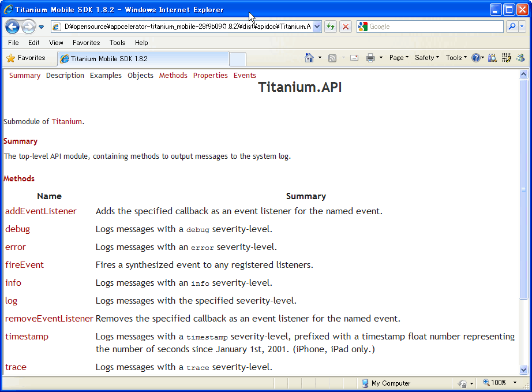
Task: Click the RSS feeds icon
Action: point(332,58)
